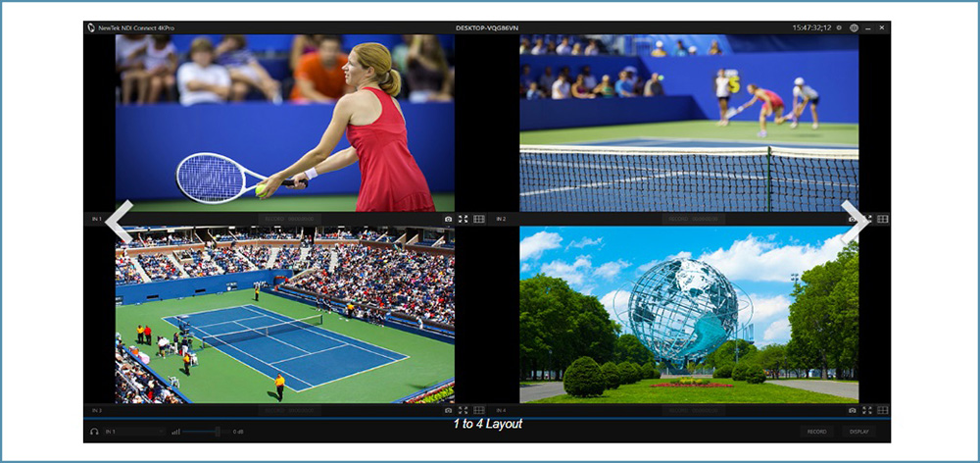This screenshot has height=463, width=980.
Task: Make the IN 1 viewport fullscreen
Action: [x=464, y=219]
